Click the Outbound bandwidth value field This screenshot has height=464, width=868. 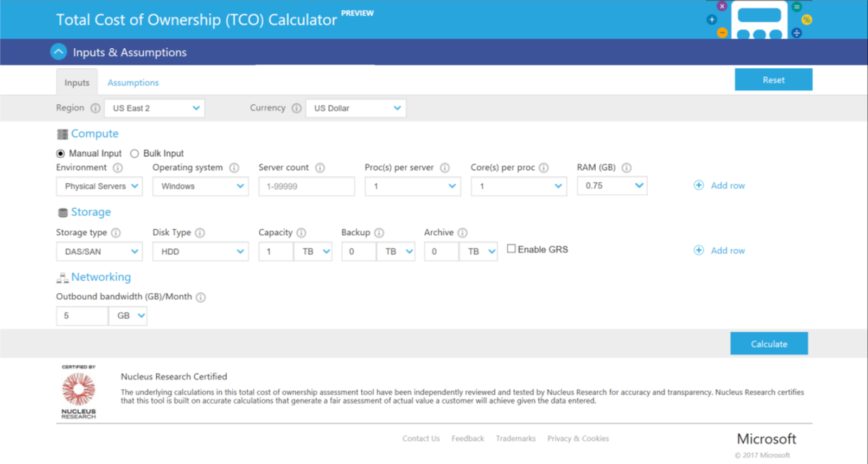(x=82, y=315)
